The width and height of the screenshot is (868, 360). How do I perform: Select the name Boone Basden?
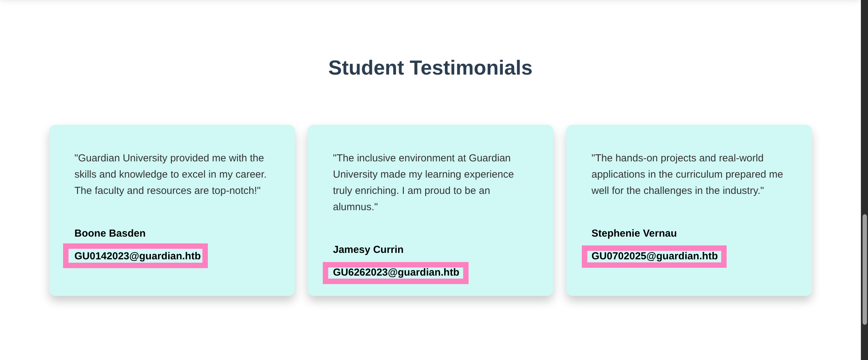[110, 233]
